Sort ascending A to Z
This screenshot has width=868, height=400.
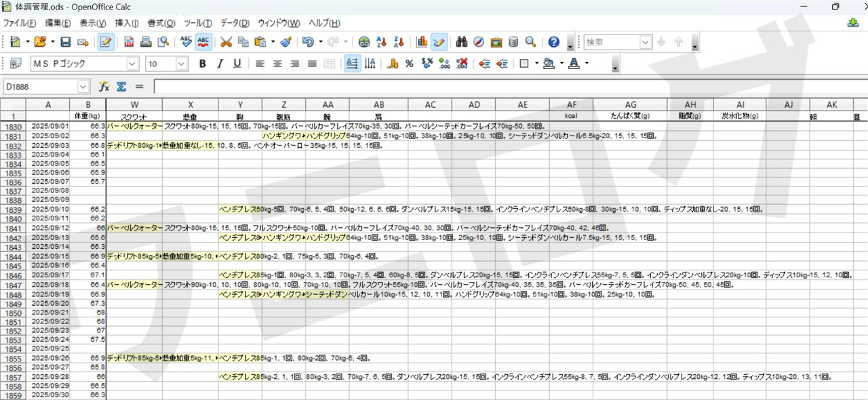[x=381, y=42]
